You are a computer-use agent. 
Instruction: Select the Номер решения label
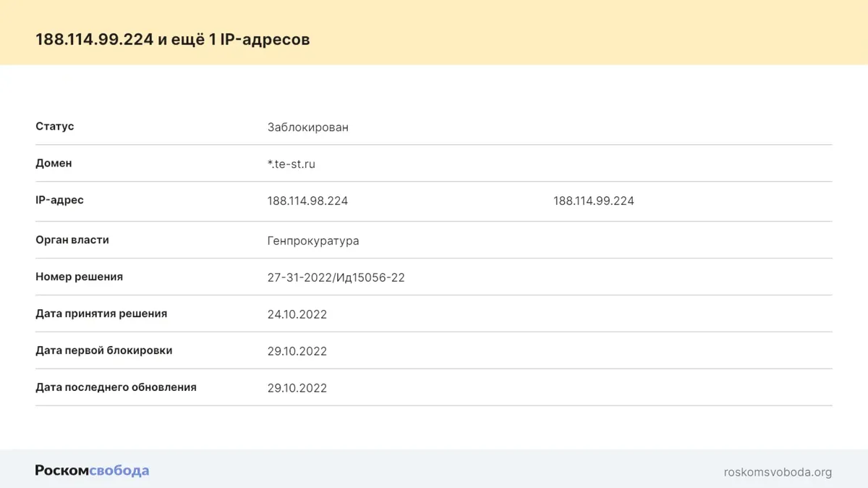click(79, 277)
